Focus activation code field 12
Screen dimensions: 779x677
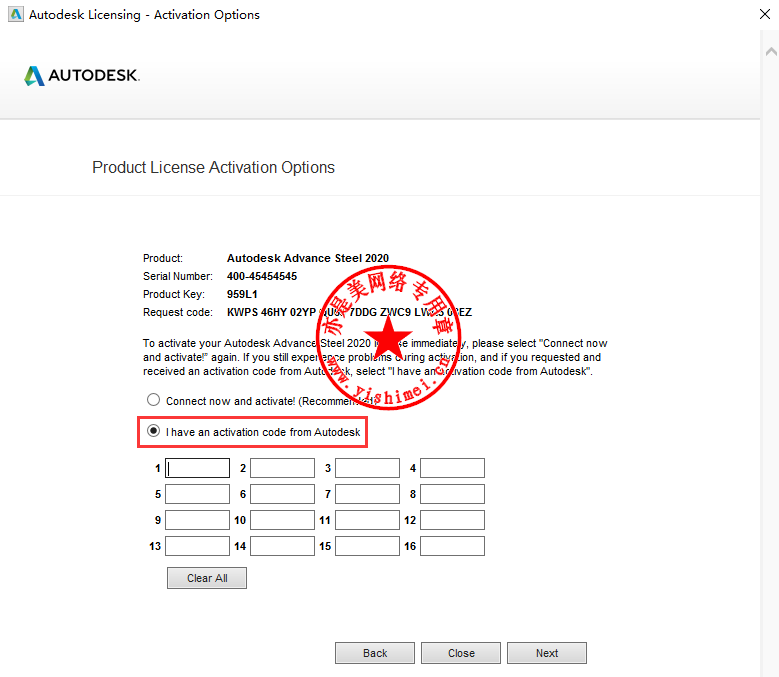point(452,520)
